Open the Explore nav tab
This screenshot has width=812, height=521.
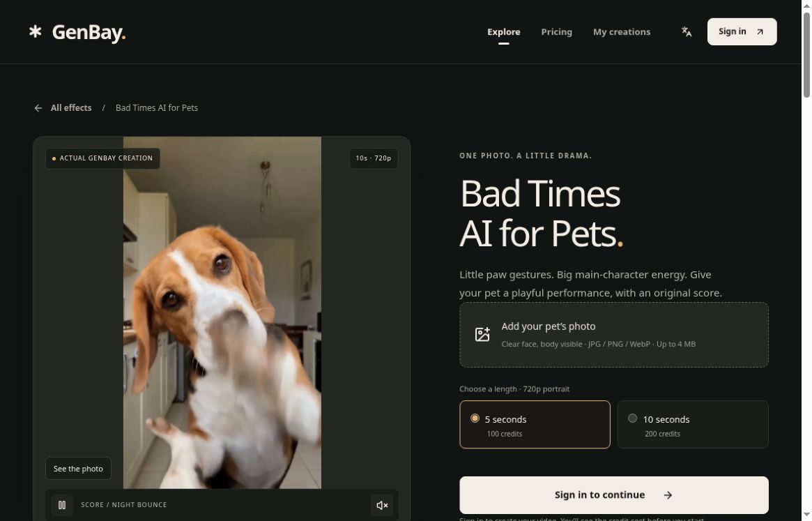click(504, 31)
